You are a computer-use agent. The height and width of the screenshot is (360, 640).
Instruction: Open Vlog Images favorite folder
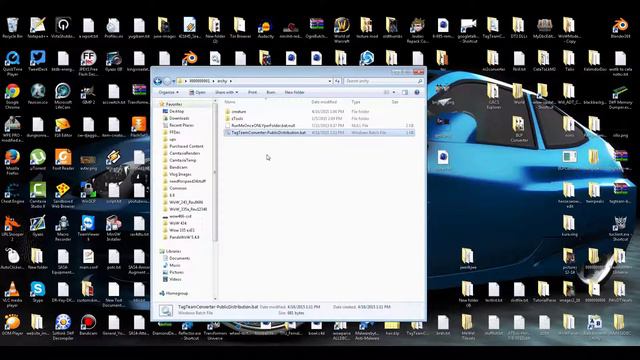180,174
